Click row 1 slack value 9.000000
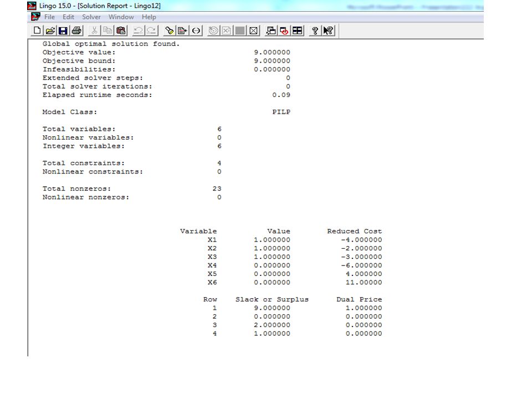 click(272, 308)
